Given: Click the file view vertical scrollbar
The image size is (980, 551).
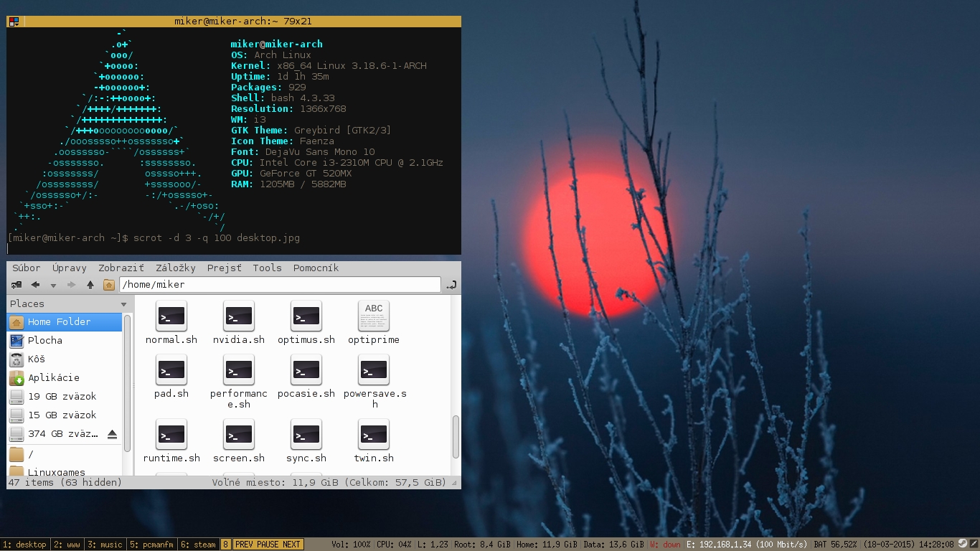Looking at the screenshot, I should pyautogui.click(x=456, y=436).
